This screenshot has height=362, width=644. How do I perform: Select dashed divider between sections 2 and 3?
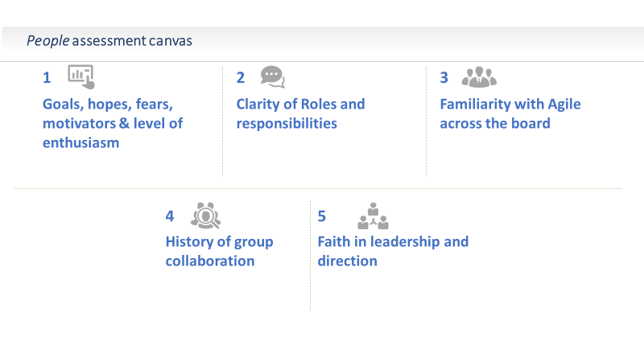point(426,121)
